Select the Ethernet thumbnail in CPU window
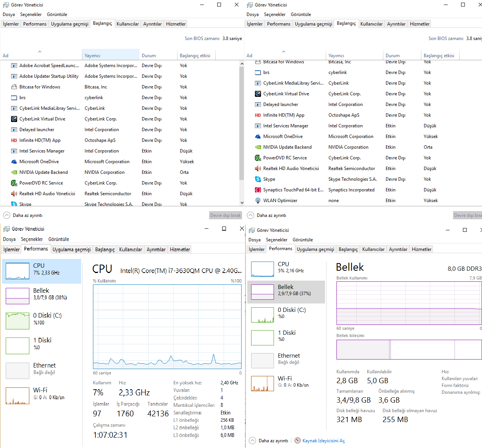Screen dimensions: 482x448 18,371
